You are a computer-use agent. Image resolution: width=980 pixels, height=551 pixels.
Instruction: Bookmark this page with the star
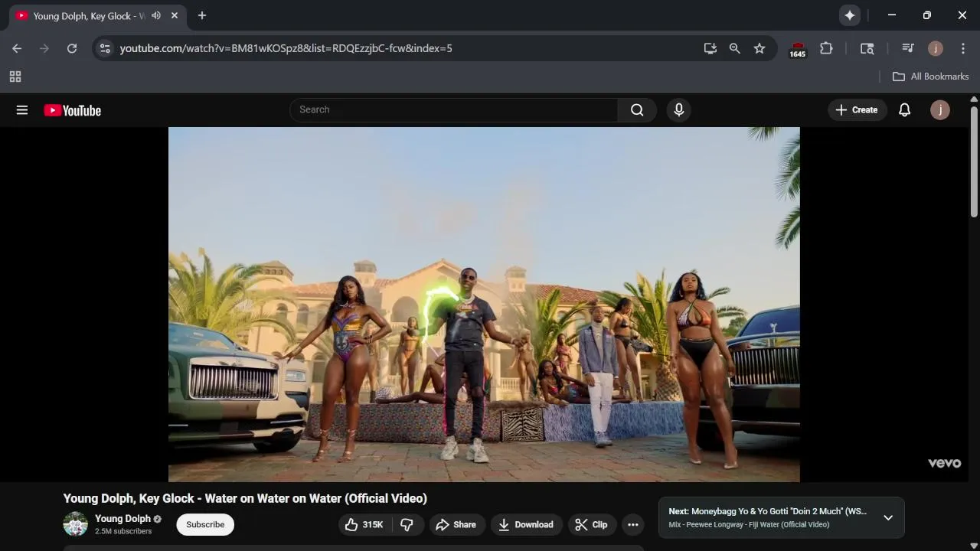tap(759, 48)
